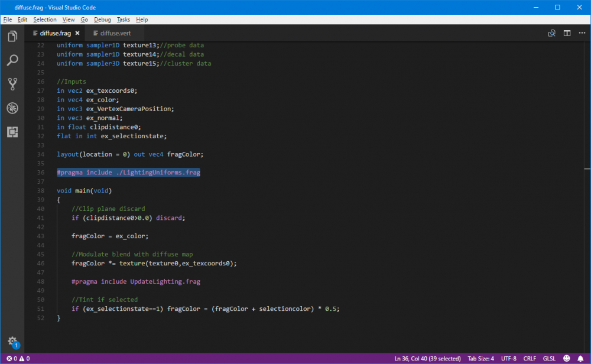The width and height of the screenshot is (591, 364).
Task: Click the Ln 36, Col 40 position indicator
Action: (x=426, y=358)
